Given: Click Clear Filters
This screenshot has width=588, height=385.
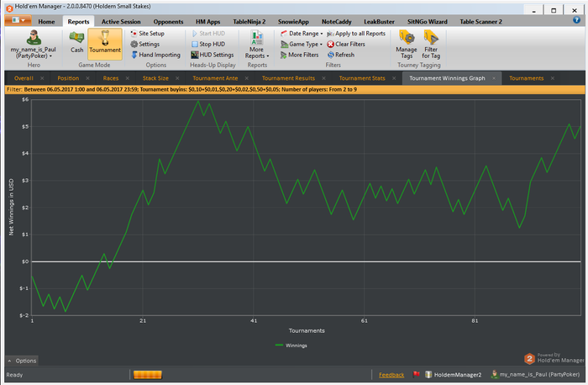Looking at the screenshot, I should [x=346, y=44].
